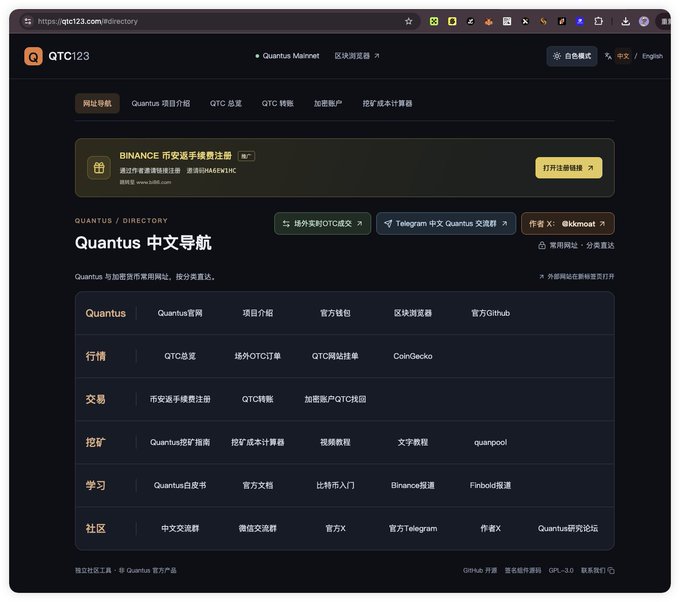The height and width of the screenshot is (602, 680).
Task: Open QTC总览 in 行情 row
Action: click(180, 356)
